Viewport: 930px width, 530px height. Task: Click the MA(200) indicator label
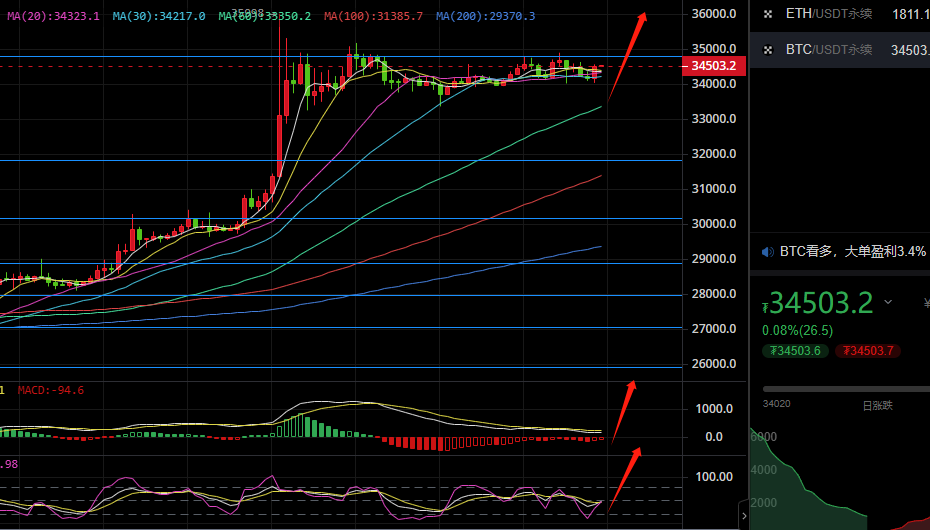tap(486, 17)
